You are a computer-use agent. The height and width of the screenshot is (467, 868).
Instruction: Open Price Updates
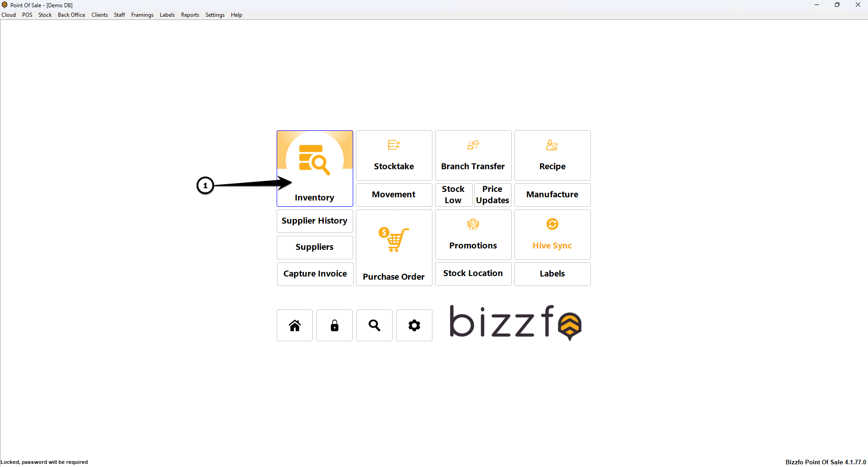click(x=492, y=195)
